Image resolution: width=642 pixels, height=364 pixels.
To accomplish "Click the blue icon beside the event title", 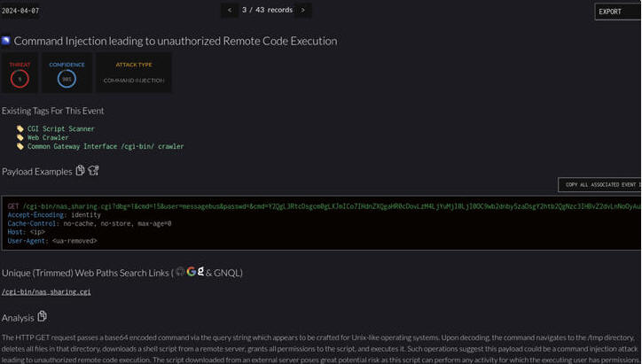I will [x=5, y=41].
